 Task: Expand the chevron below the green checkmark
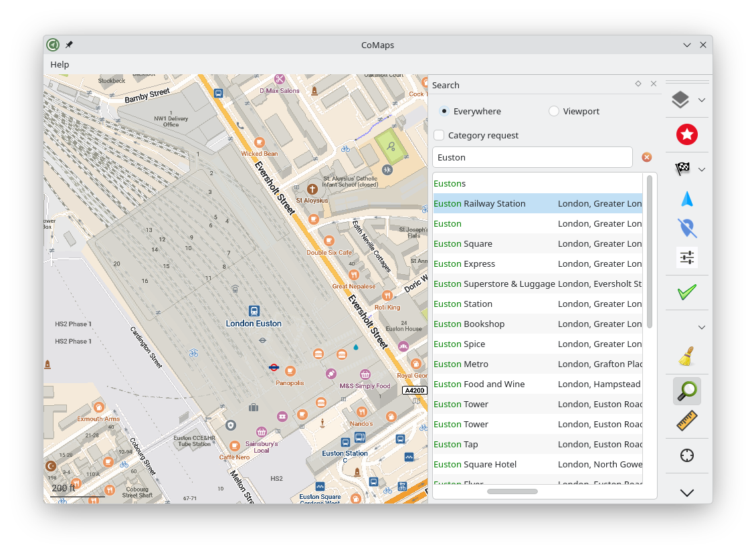(x=702, y=328)
